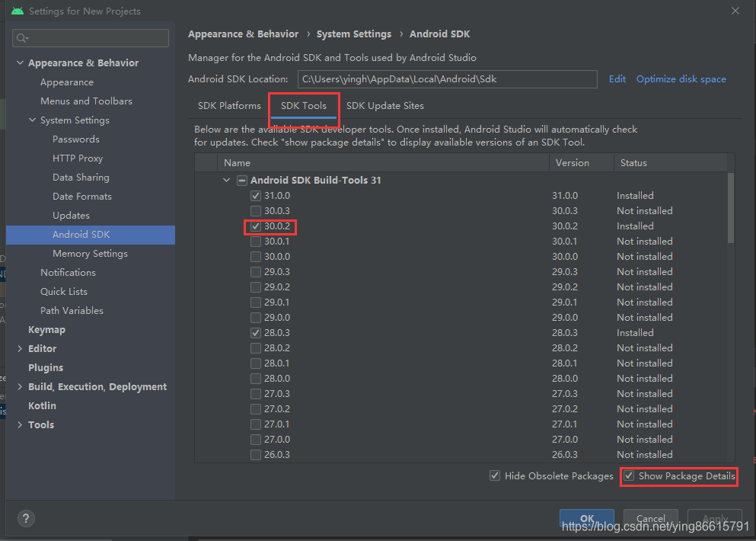Open Quick Lists settings

pos(64,292)
